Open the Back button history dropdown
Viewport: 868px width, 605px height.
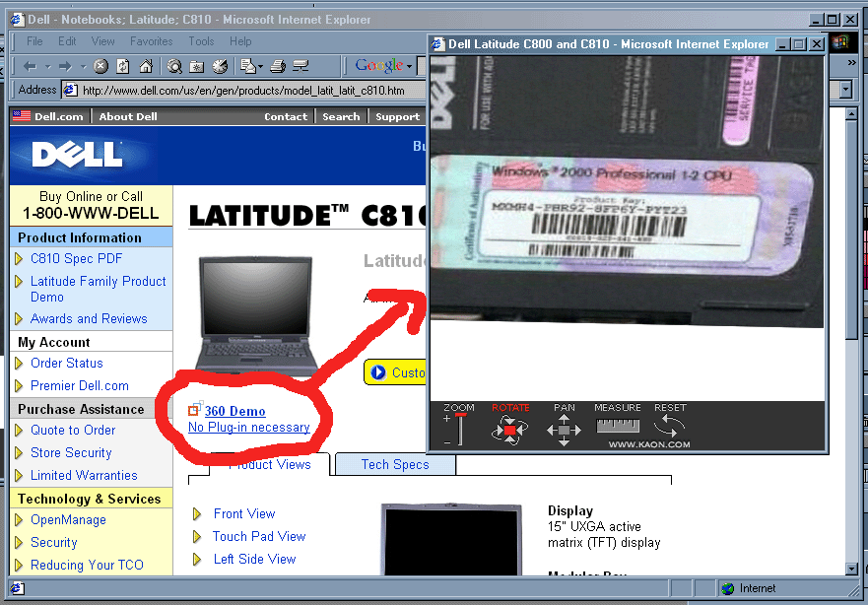(45, 66)
